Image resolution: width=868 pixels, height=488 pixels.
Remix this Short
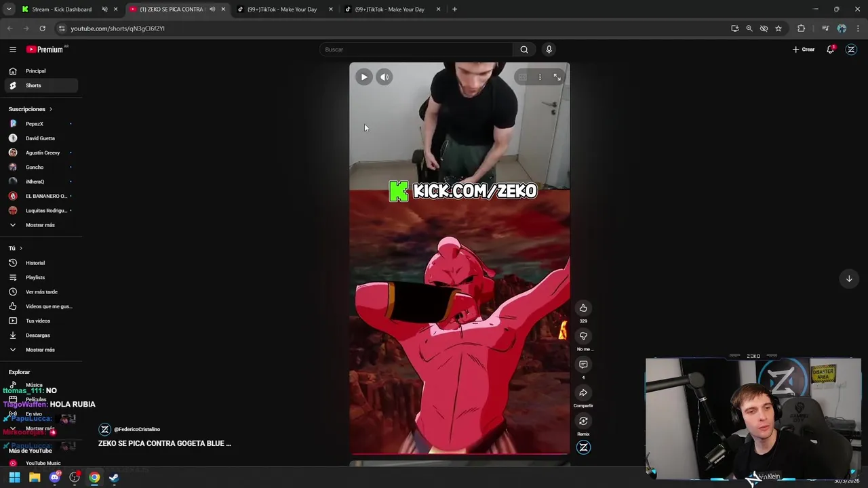point(583,421)
